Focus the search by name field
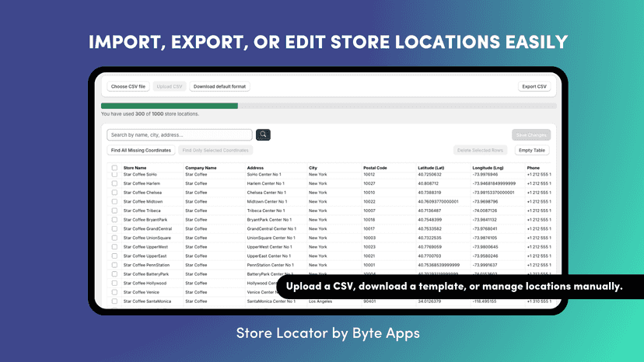Viewport: 644px width, 362px height. pos(180,134)
